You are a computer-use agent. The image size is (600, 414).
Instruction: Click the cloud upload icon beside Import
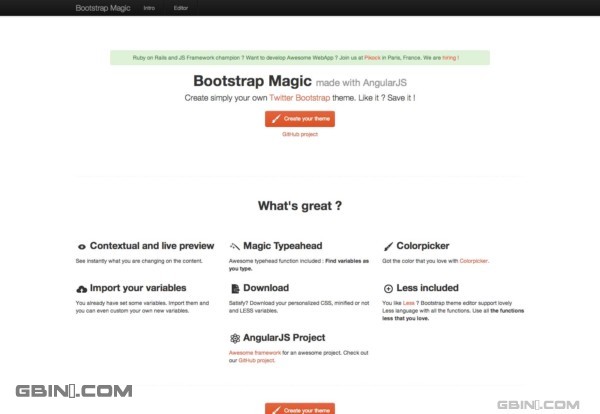pos(82,289)
